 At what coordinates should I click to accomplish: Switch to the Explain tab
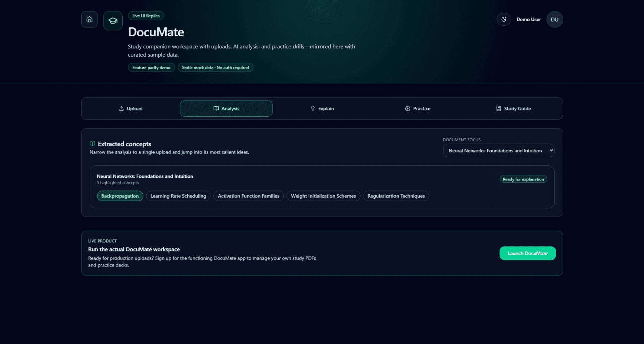pos(322,108)
